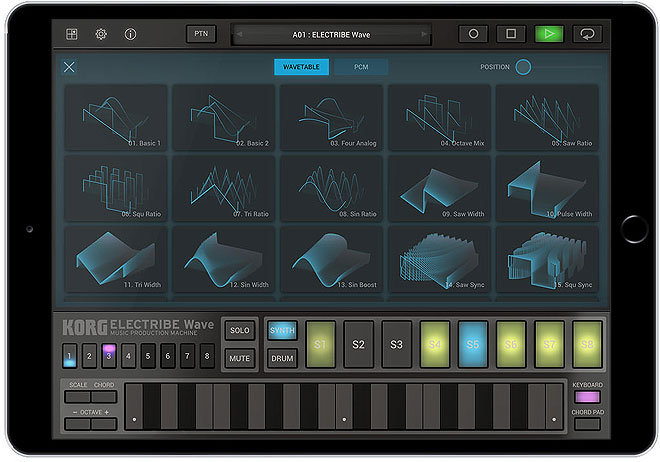Start playback with green play button
Image resolution: width=660 pixels, height=462 pixels.
click(x=548, y=34)
